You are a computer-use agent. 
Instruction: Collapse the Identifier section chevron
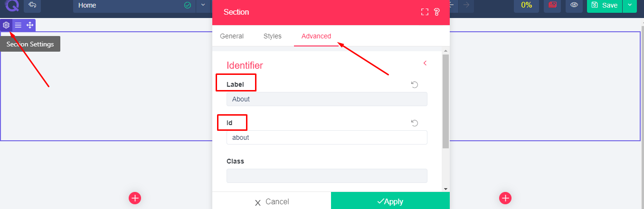click(x=425, y=63)
